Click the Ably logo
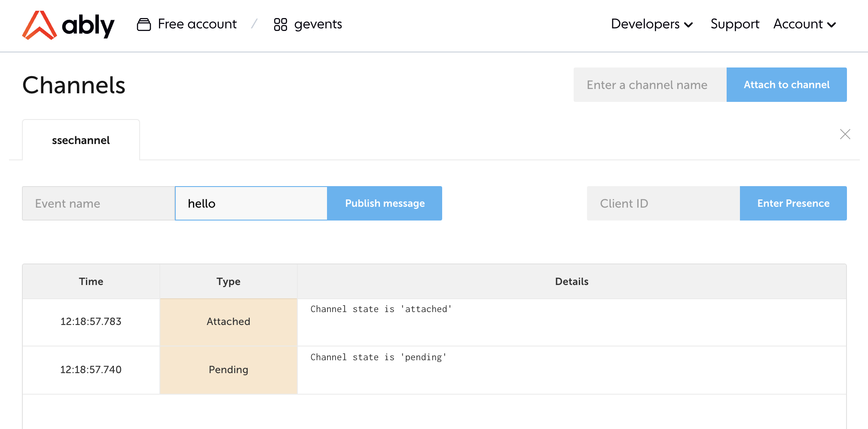This screenshot has width=868, height=429. point(68,25)
